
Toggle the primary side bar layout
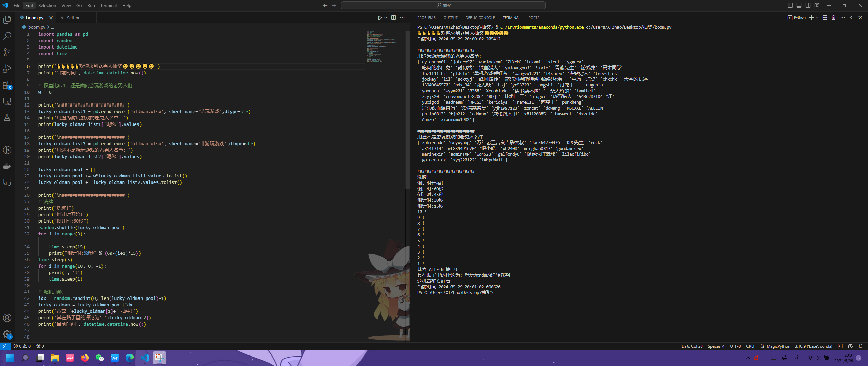[790, 5]
